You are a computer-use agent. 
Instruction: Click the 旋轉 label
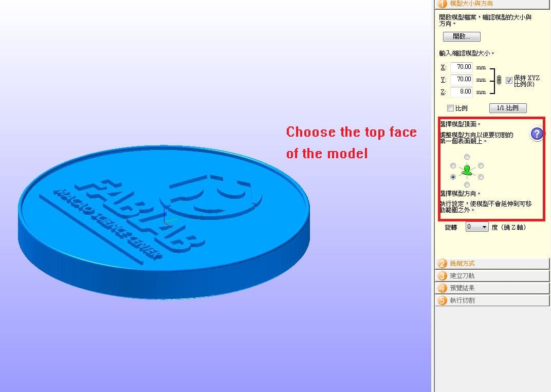pyautogui.click(x=451, y=227)
